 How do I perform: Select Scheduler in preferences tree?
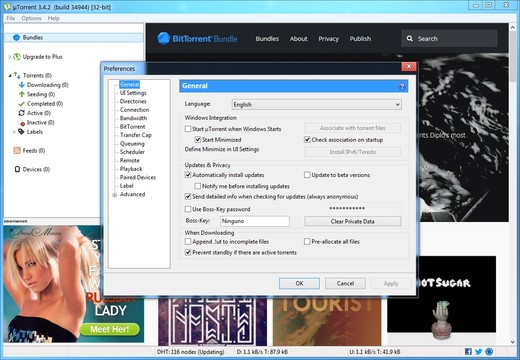tap(132, 152)
